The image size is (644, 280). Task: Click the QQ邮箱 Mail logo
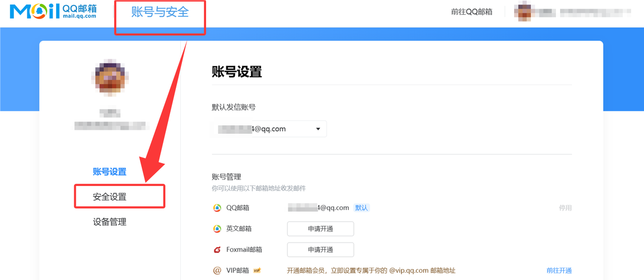(53, 12)
